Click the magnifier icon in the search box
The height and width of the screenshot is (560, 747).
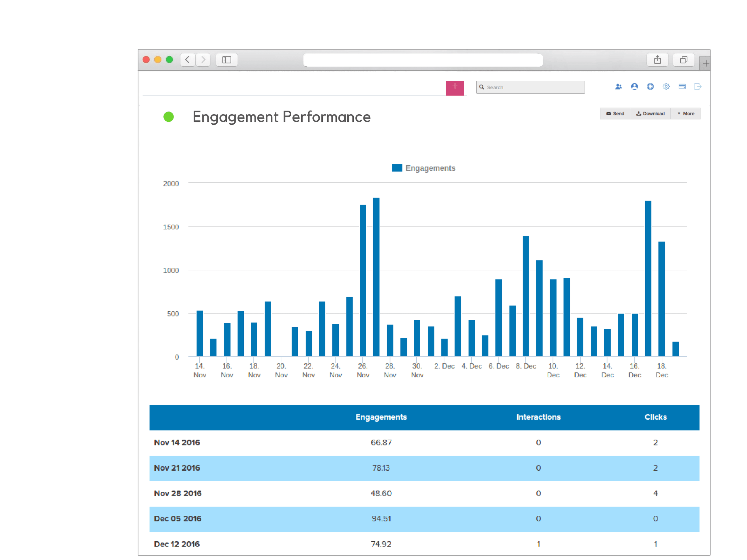coord(482,87)
